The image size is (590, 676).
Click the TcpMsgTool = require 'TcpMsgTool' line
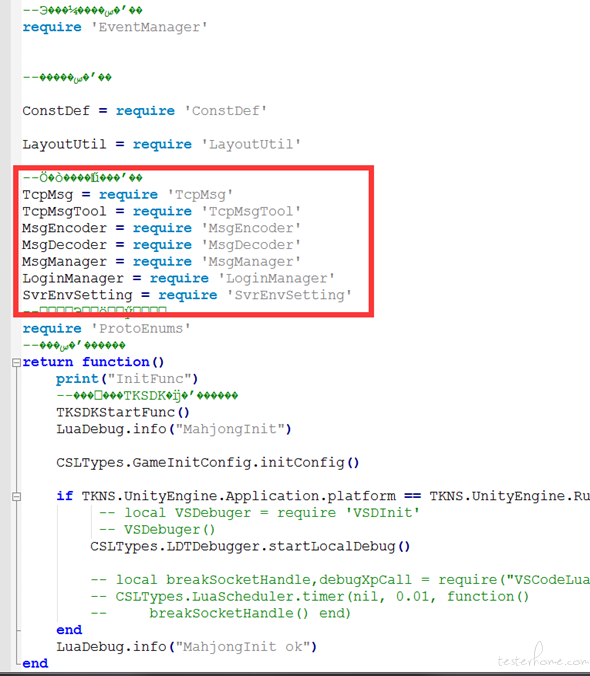pyautogui.click(x=162, y=211)
